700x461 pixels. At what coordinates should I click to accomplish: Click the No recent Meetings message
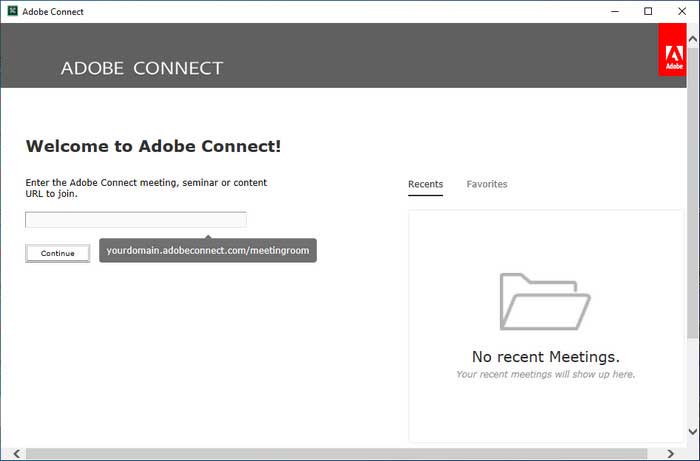coord(546,357)
